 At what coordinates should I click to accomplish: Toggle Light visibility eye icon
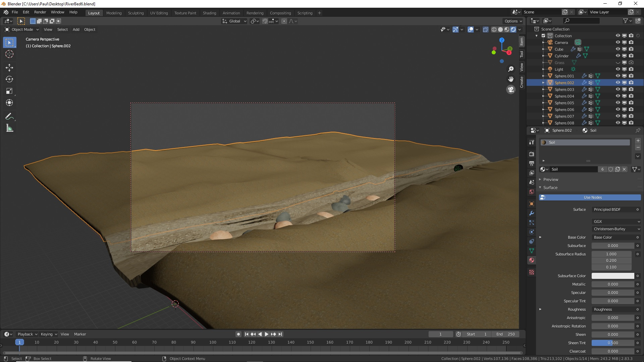click(x=618, y=69)
